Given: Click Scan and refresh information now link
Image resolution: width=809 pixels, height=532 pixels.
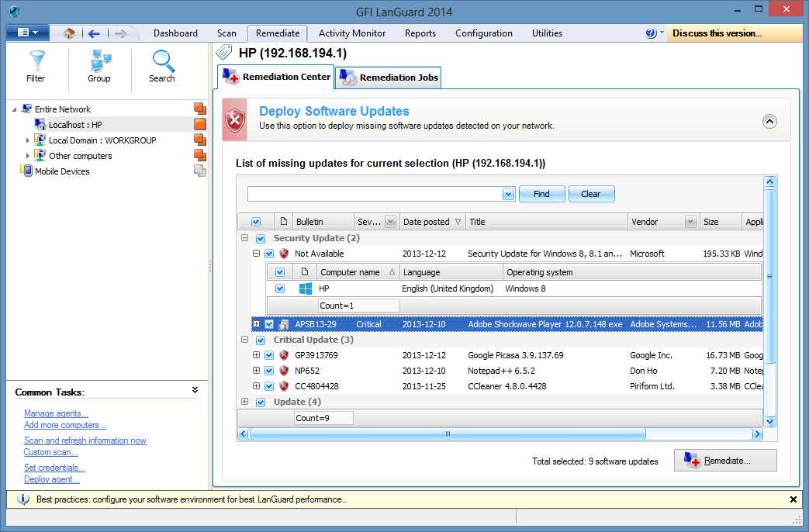Looking at the screenshot, I should [85, 440].
